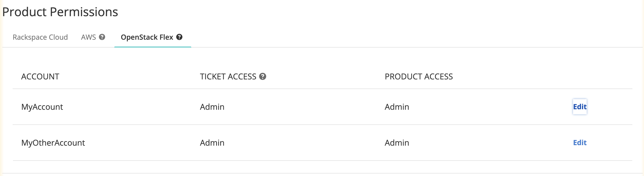The width and height of the screenshot is (644, 176).
Task: Click the PRODUCT ACCESS column header
Action: point(419,76)
